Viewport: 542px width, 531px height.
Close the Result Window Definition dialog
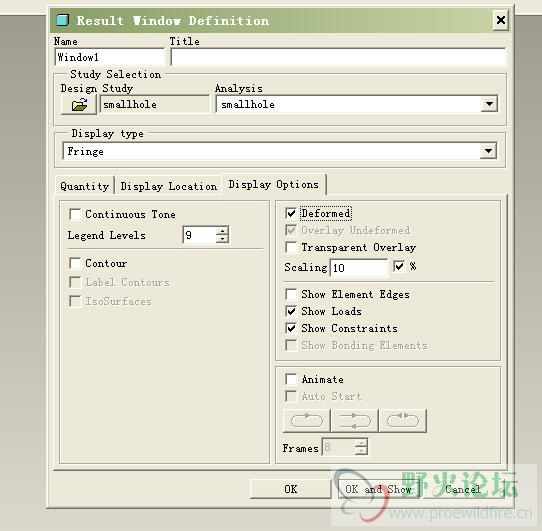[x=501, y=20]
